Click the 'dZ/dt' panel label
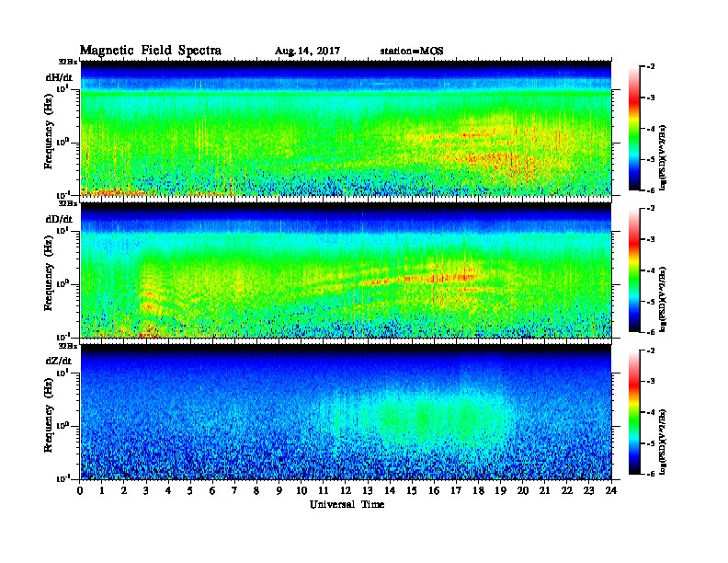This screenshot has width=728, height=563. tap(59, 361)
